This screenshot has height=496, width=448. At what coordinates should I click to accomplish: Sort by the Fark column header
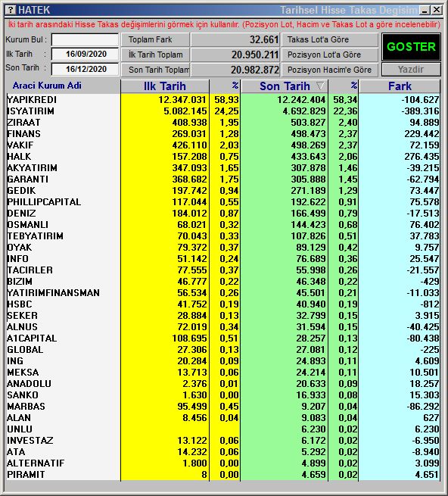tap(400, 86)
